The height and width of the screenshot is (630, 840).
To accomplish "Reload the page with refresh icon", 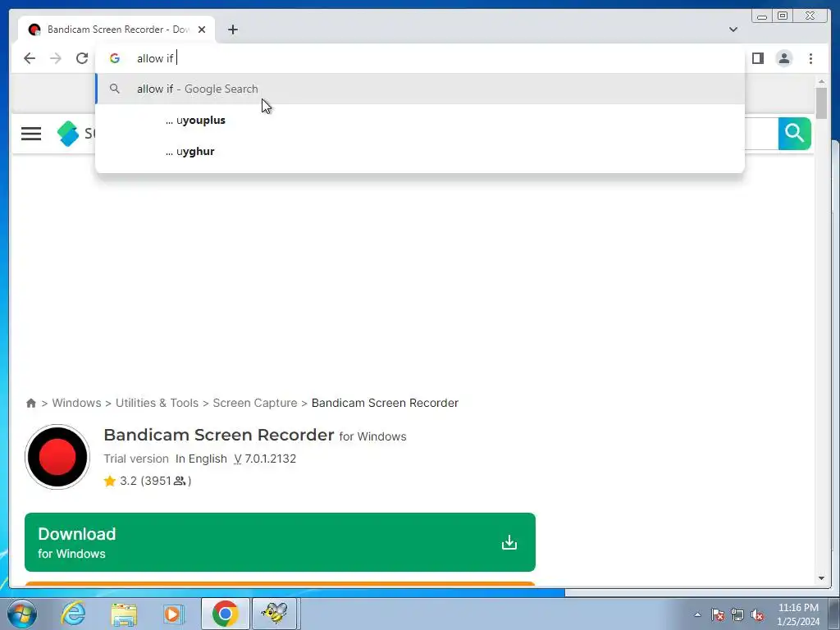I will [82, 58].
